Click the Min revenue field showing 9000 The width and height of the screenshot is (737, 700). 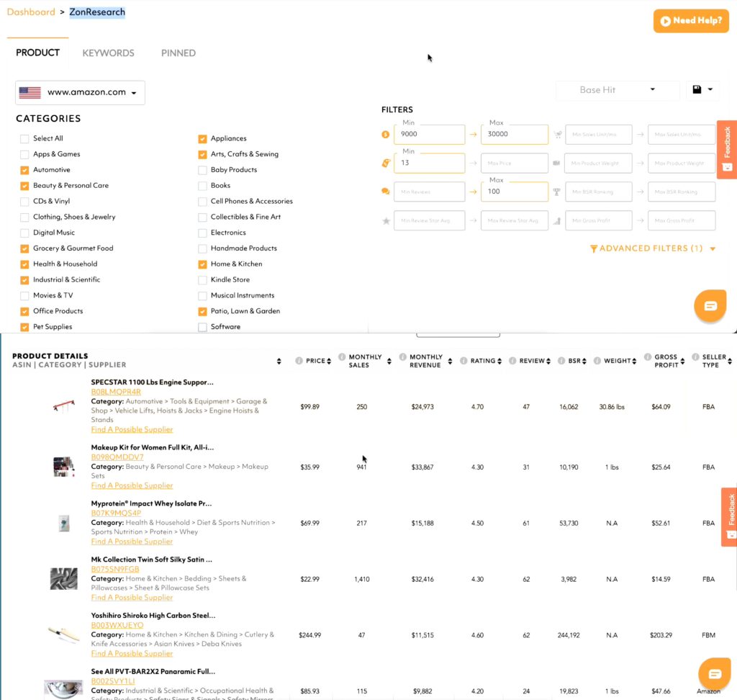(x=430, y=135)
